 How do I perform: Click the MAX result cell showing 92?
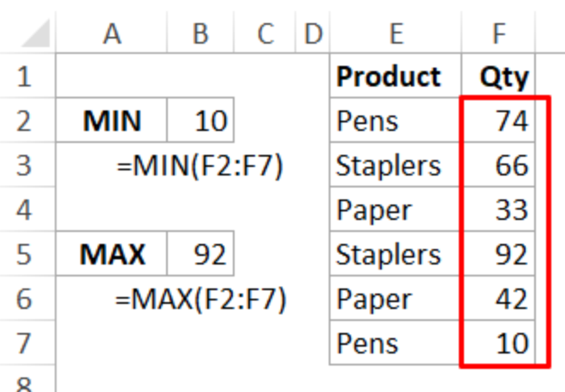click(201, 254)
